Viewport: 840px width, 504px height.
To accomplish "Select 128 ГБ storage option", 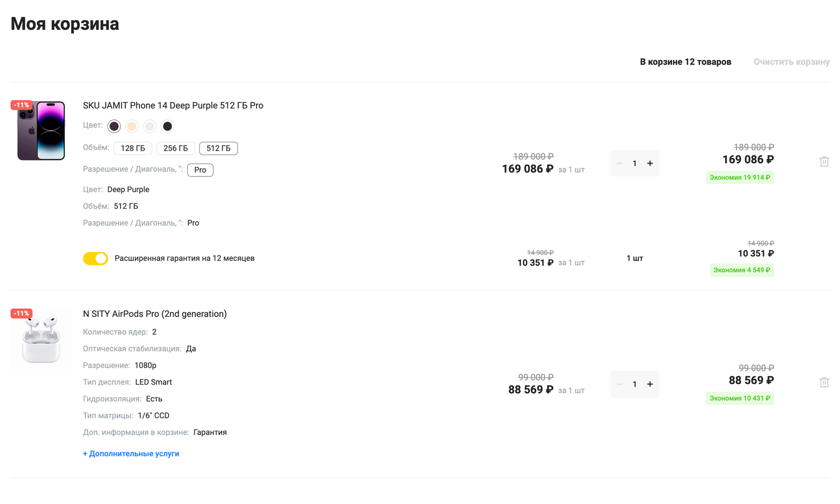I will pos(133,148).
